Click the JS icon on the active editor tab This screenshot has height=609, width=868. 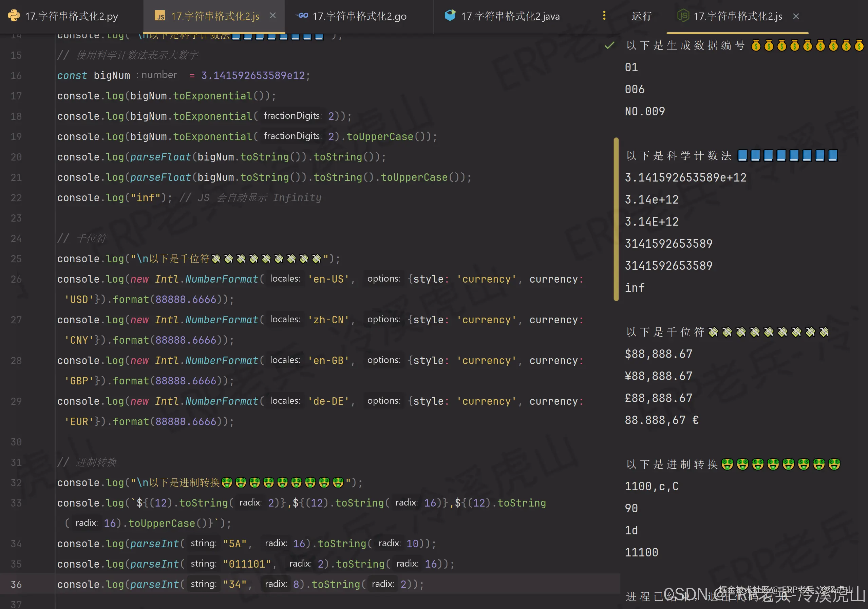pos(160,16)
